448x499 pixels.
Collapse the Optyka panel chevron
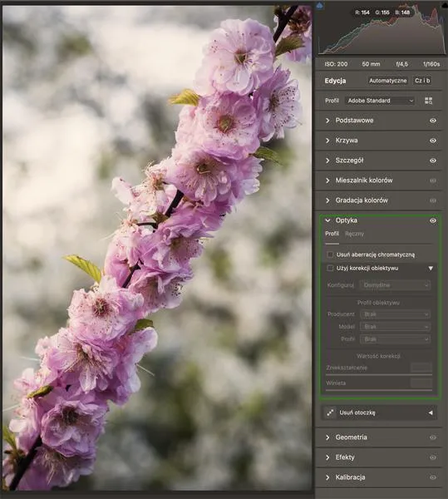[327, 220]
